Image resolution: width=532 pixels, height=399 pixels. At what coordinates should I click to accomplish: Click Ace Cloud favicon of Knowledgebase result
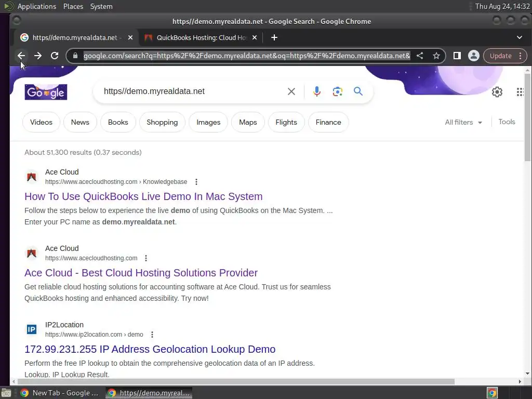[x=32, y=177]
